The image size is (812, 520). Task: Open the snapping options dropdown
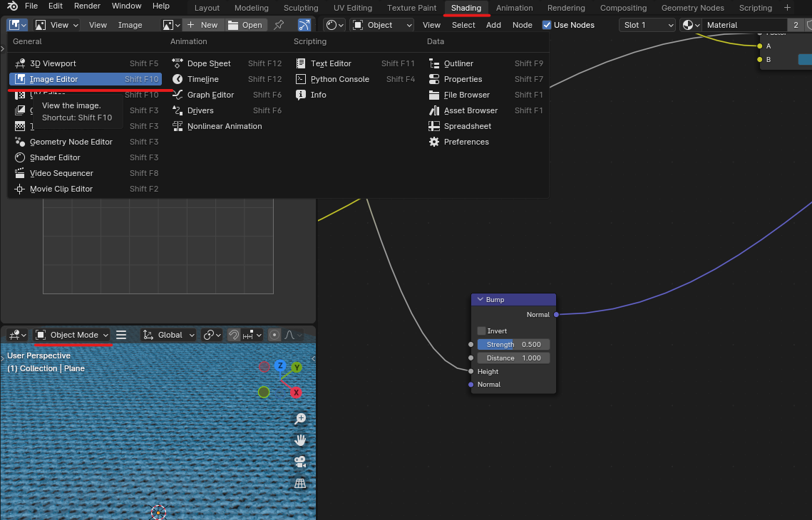click(x=252, y=335)
